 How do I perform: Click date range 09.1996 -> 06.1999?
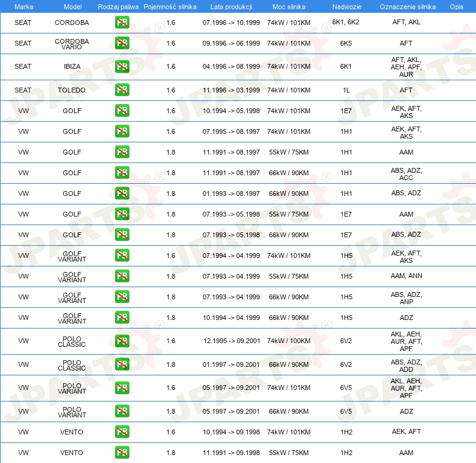231,43
